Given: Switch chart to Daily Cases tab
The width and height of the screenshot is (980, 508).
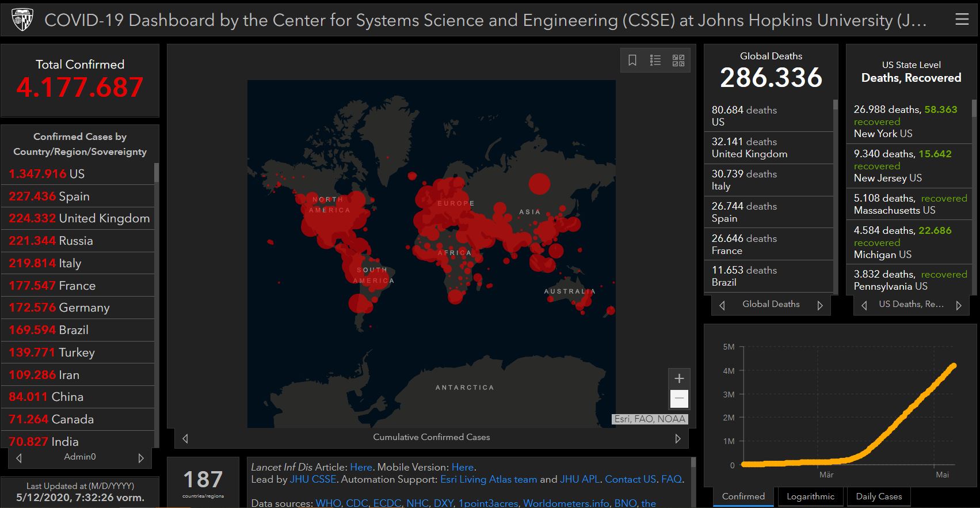Looking at the screenshot, I should [x=878, y=496].
